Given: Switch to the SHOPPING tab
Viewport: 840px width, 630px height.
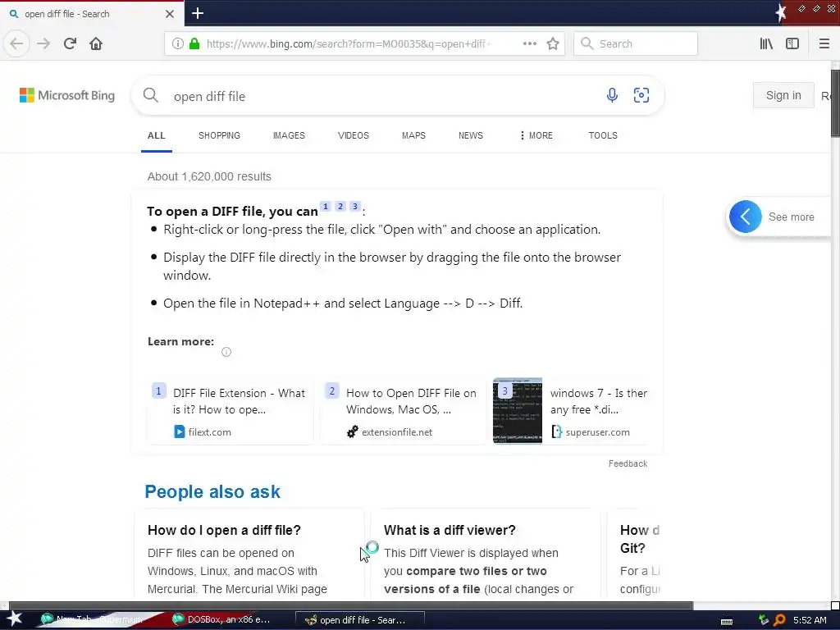Looking at the screenshot, I should click(x=219, y=135).
